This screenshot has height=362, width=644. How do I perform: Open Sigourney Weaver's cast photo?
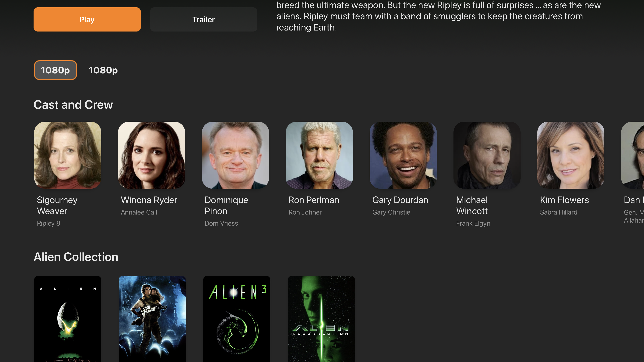pyautogui.click(x=68, y=155)
